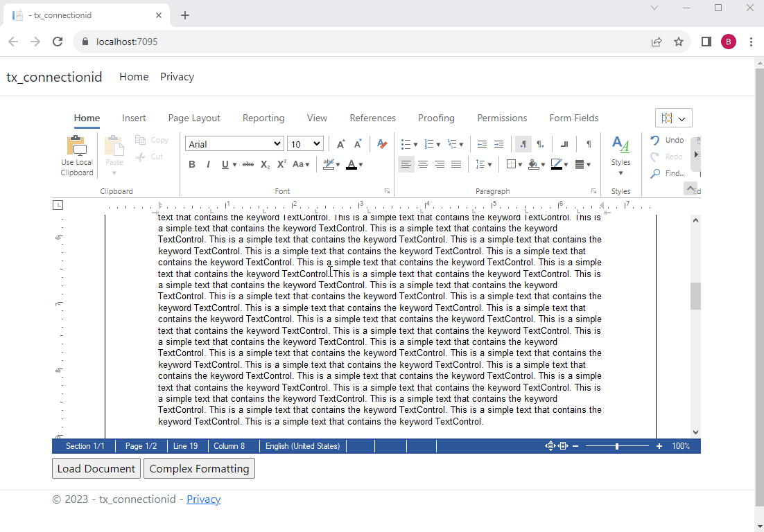Select the Increase Font Size icon
Image resolution: width=764 pixels, height=532 pixels.
tap(340, 143)
